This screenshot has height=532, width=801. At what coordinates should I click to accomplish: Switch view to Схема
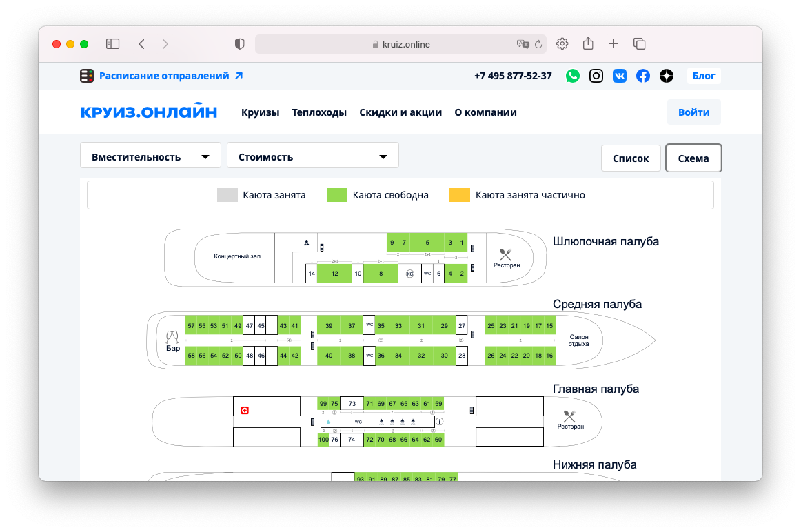[693, 158]
